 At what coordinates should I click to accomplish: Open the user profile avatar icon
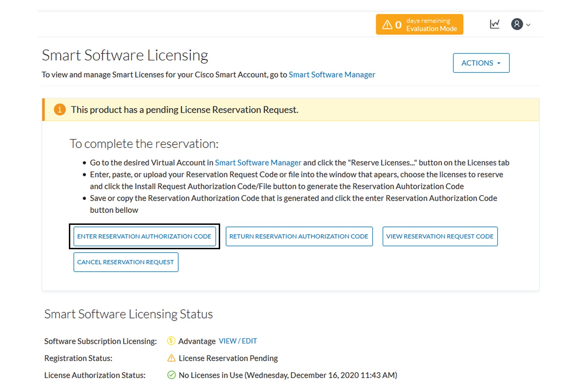tap(517, 24)
